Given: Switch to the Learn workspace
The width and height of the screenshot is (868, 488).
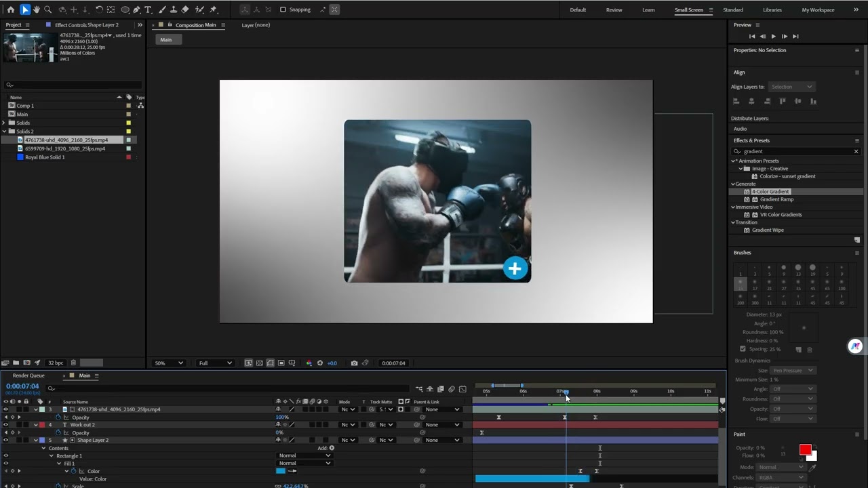Looking at the screenshot, I should (648, 10).
